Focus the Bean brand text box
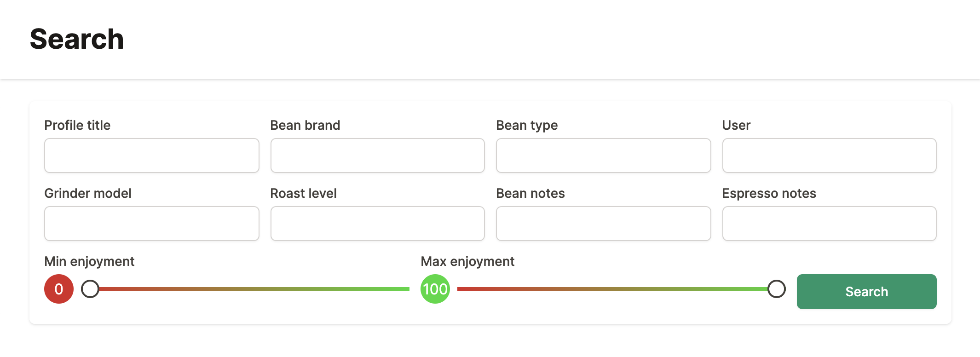 (x=377, y=155)
